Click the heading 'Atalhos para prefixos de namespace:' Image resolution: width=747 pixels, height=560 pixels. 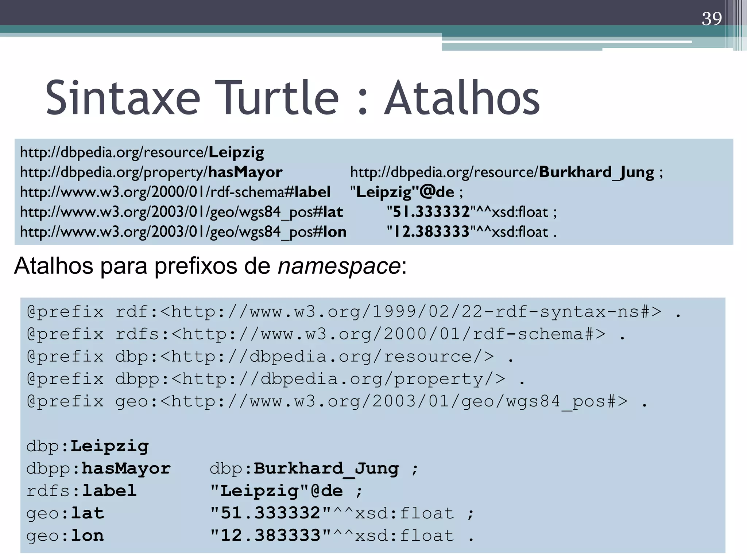[210, 266]
